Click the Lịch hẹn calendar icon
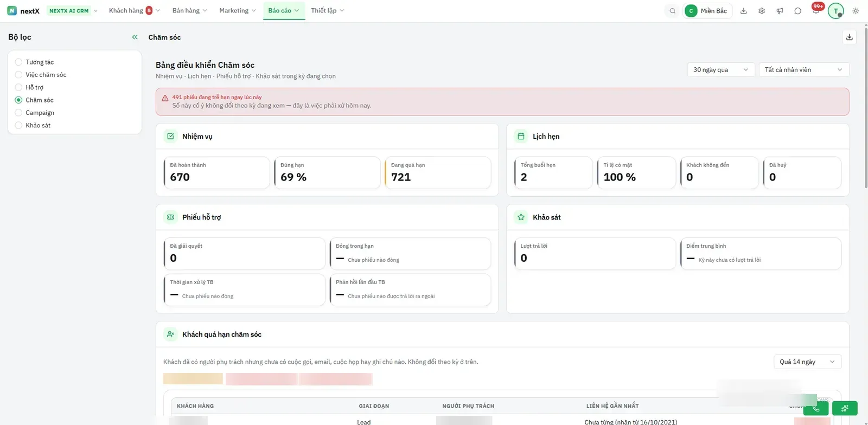 coord(521,136)
